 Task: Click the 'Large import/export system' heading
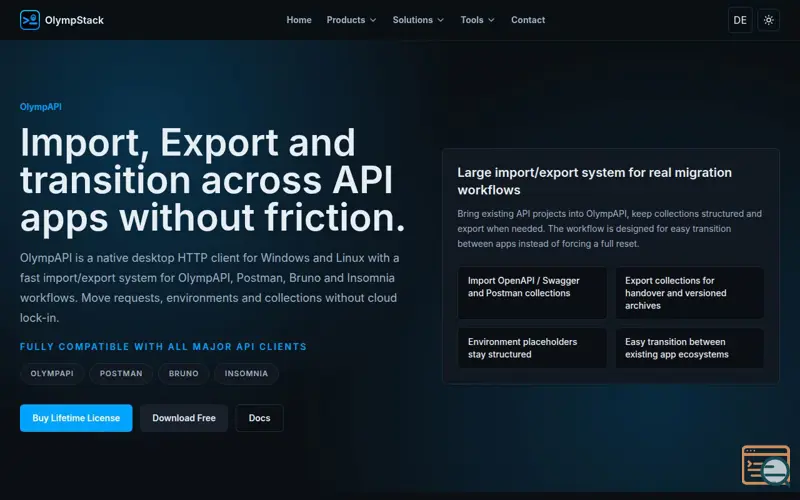click(594, 181)
